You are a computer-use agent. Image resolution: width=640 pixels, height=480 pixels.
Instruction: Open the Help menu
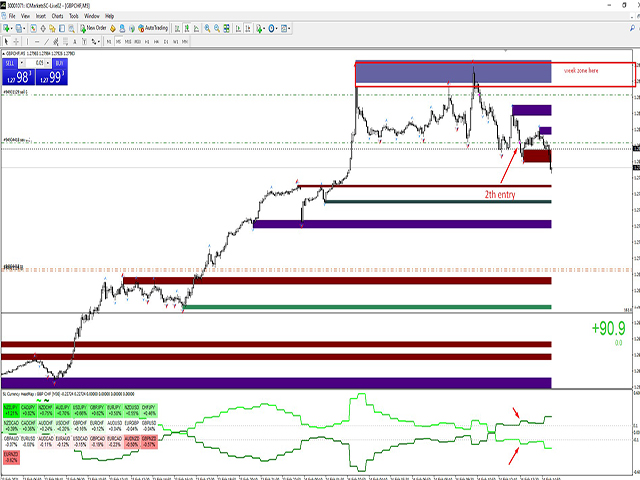[109, 16]
